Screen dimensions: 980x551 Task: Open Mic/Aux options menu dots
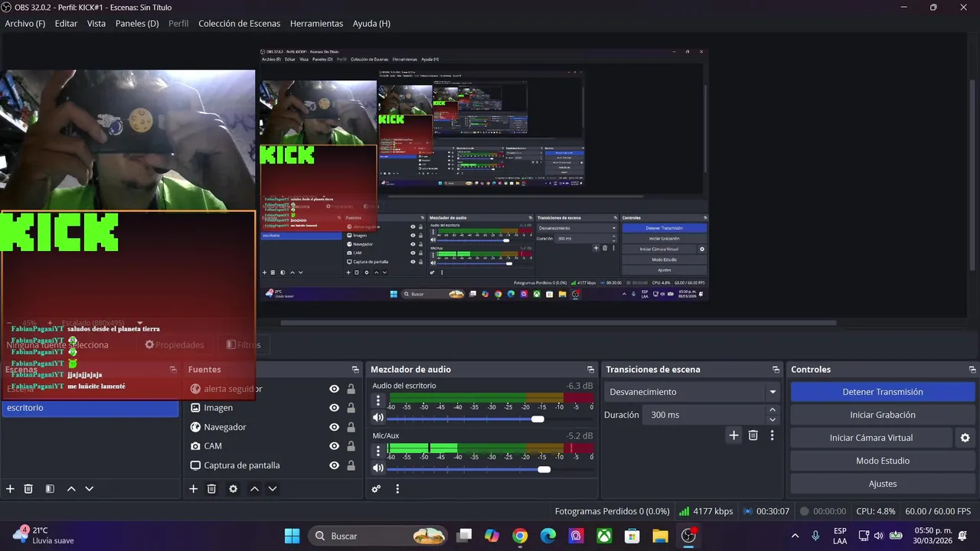coord(377,451)
